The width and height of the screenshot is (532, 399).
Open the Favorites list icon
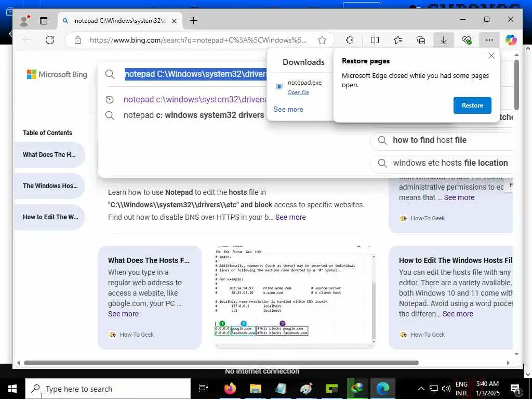(398, 40)
